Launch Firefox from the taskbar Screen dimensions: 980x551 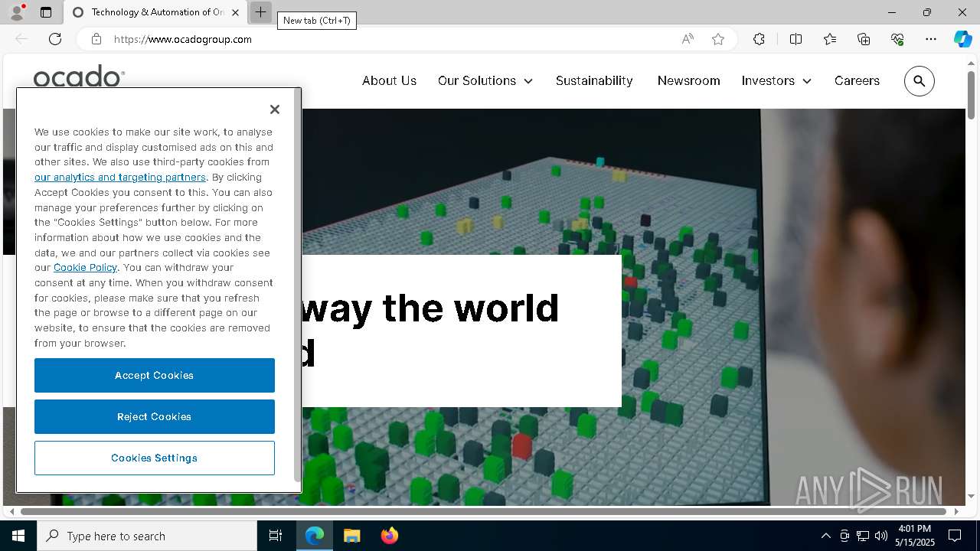click(389, 536)
